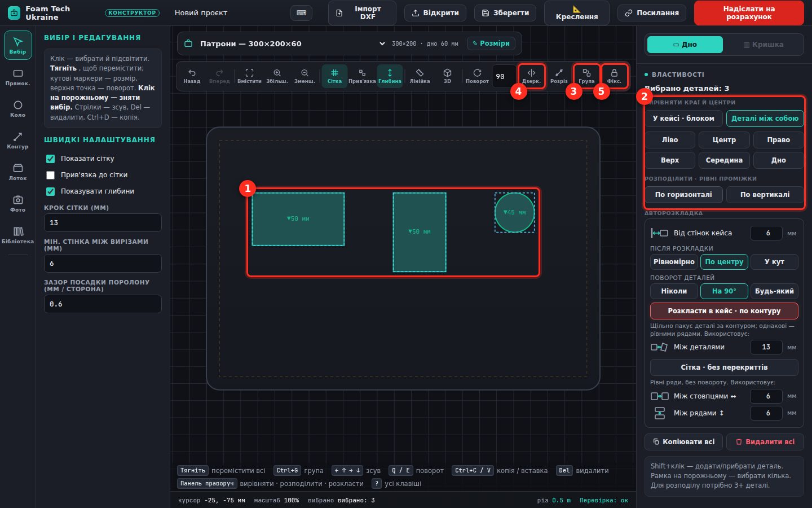The image size is (812, 508).
Task: Click the Зберегти button
Action: click(505, 13)
